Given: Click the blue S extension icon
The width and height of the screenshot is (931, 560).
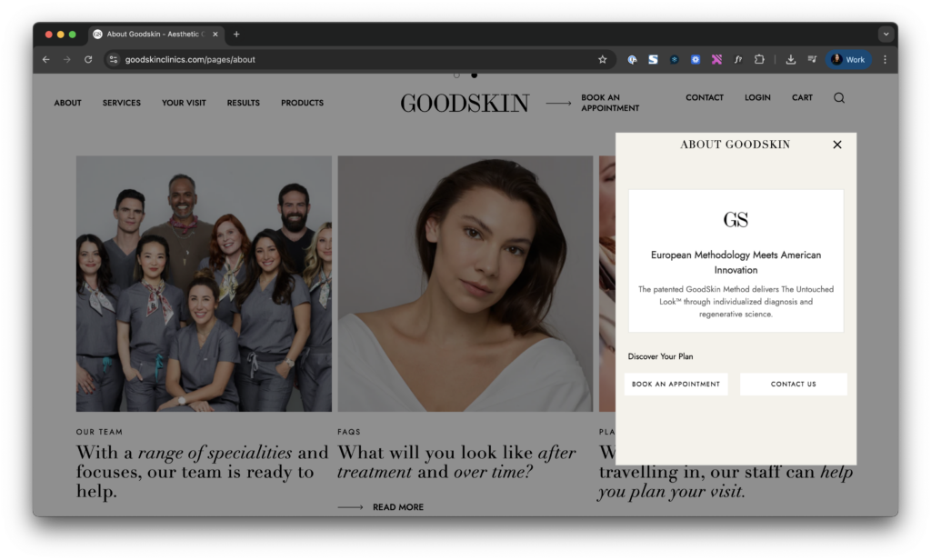Looking at the screenshot, I should coord(653,58).
